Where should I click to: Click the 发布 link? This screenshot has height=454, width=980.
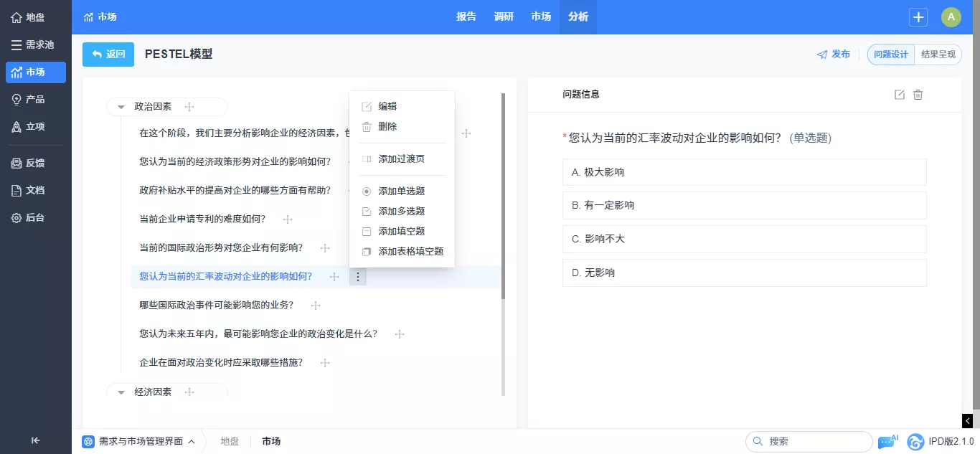click(834, 55)
